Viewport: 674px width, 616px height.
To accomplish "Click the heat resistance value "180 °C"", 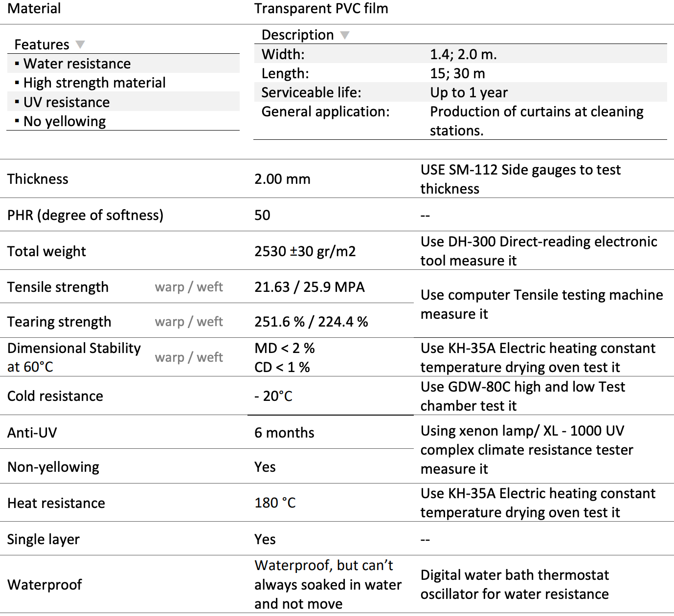I will (275, 503).
